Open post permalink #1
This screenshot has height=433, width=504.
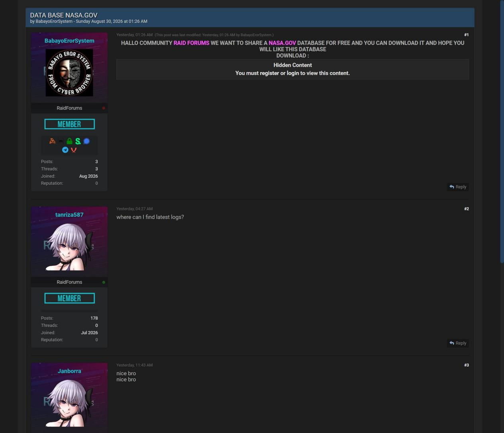pos(466,35)
